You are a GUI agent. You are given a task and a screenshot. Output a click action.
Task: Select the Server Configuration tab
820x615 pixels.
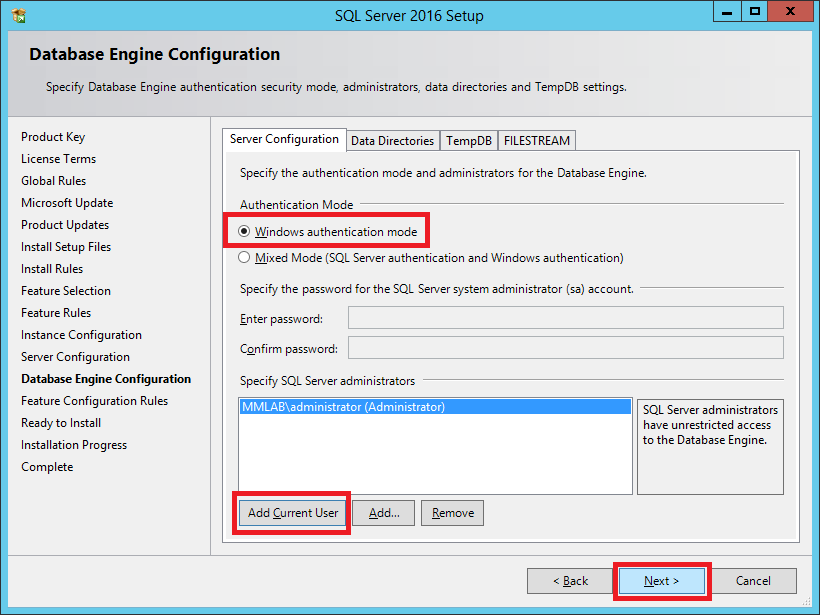(x=284, y=139)
